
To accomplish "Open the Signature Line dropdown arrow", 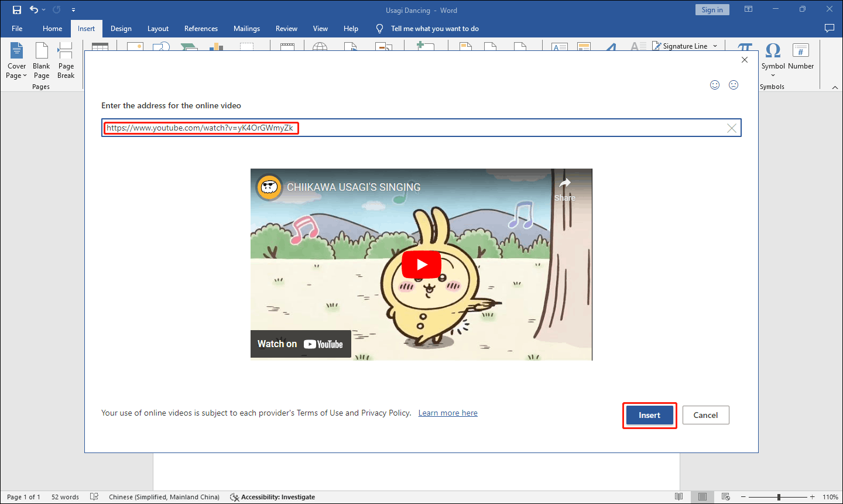I will tap(715, 46).
